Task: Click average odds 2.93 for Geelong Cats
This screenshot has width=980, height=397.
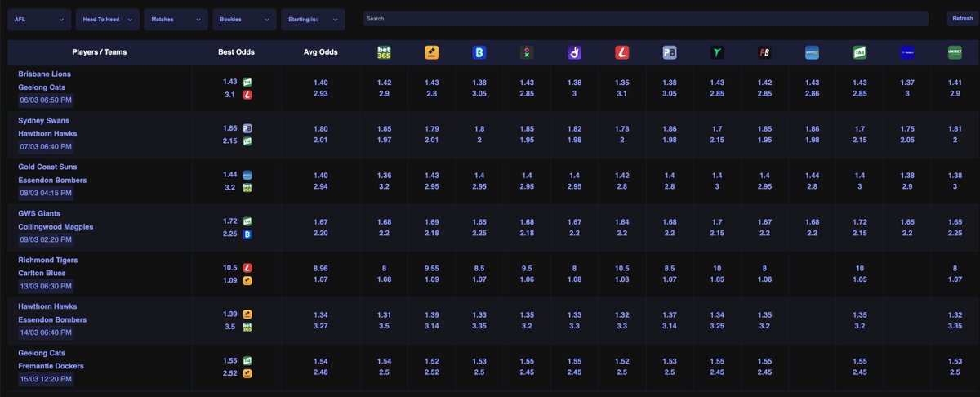Action: (x=320, y=95)
